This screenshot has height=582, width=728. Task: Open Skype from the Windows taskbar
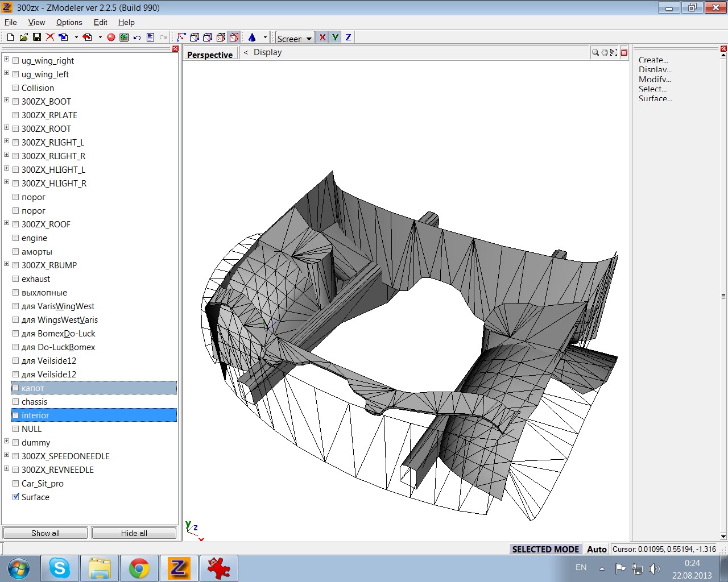(x=59, y=568)
